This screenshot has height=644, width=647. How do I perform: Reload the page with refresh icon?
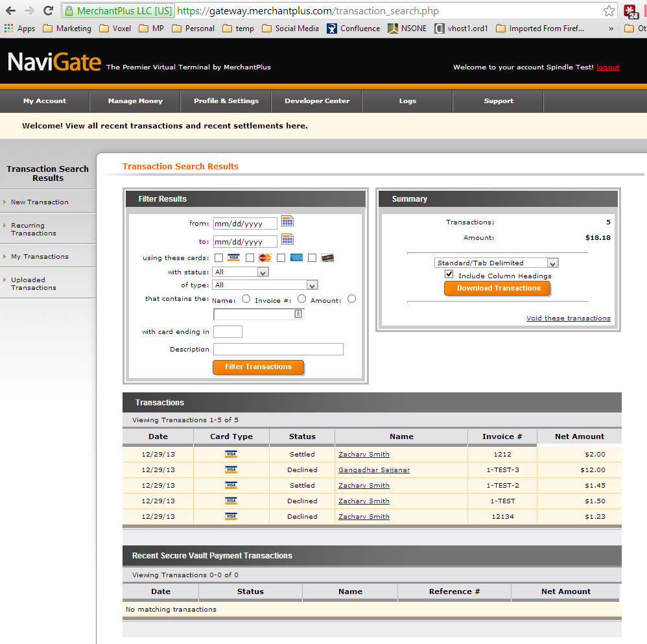click(48, 10)
